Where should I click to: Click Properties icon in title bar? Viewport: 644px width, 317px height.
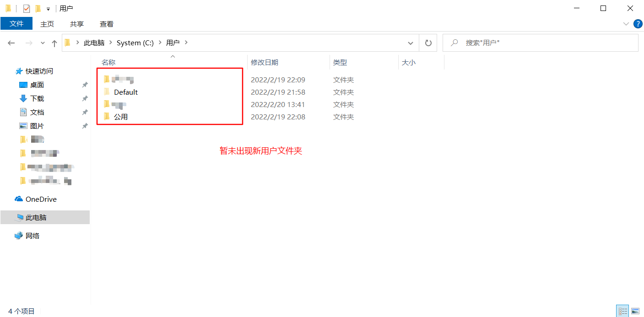click(27, 8)
